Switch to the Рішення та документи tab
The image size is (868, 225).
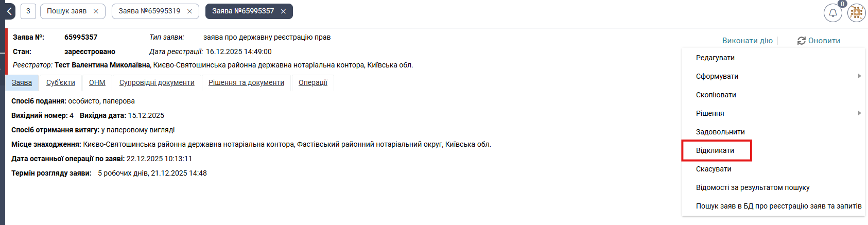point(246,82)
